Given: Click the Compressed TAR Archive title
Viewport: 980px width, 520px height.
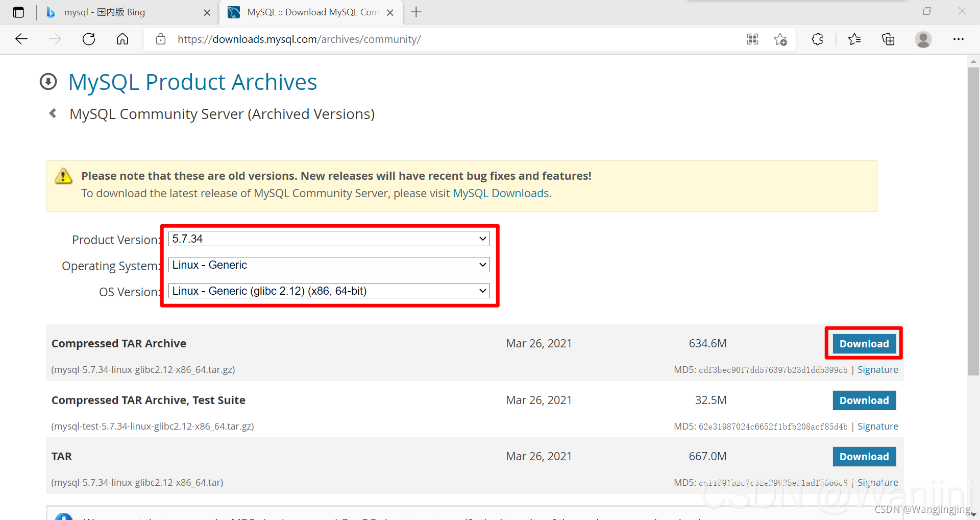Looking at the screenshot, I should pyautogui.click(x=119, y=344).
